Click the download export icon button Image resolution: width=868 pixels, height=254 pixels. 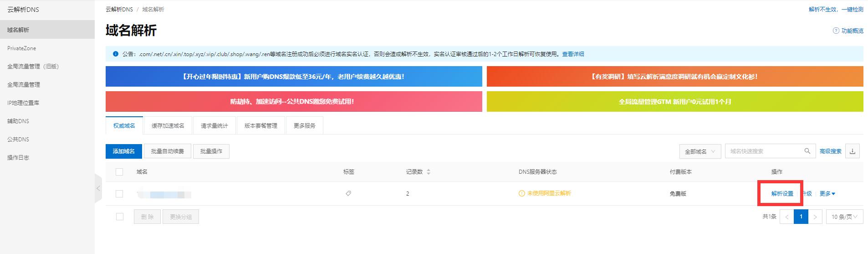tap(853, 151)
